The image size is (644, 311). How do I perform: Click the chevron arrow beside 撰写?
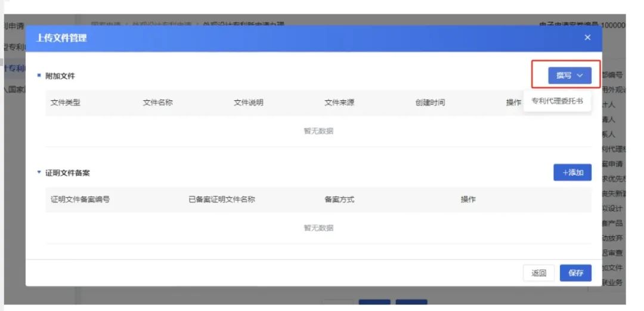pos(580,75)
